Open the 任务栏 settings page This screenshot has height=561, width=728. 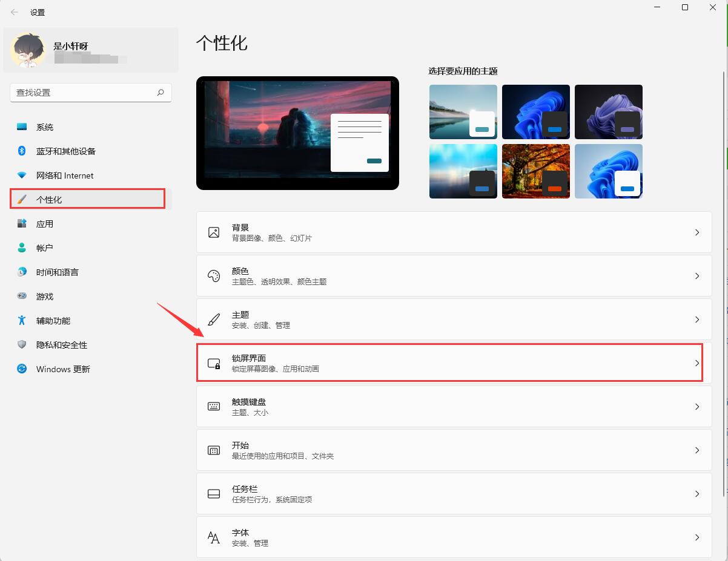coord(454,493)
